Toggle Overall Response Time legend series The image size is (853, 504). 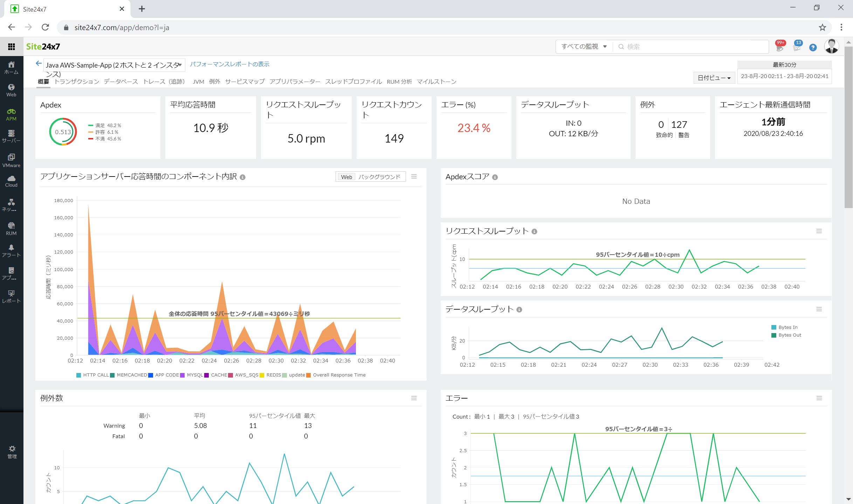[x=336, y=375]
